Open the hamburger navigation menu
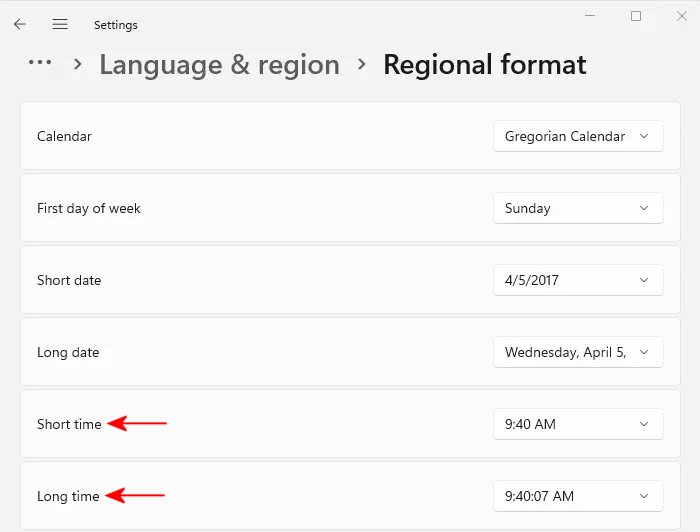This screenshot has height=532, width=700. point(60,24)
